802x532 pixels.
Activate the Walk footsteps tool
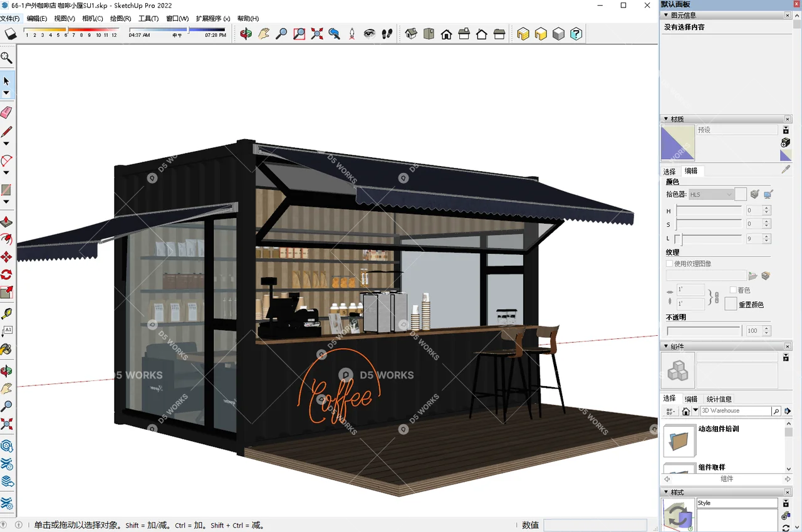[387, 33]
